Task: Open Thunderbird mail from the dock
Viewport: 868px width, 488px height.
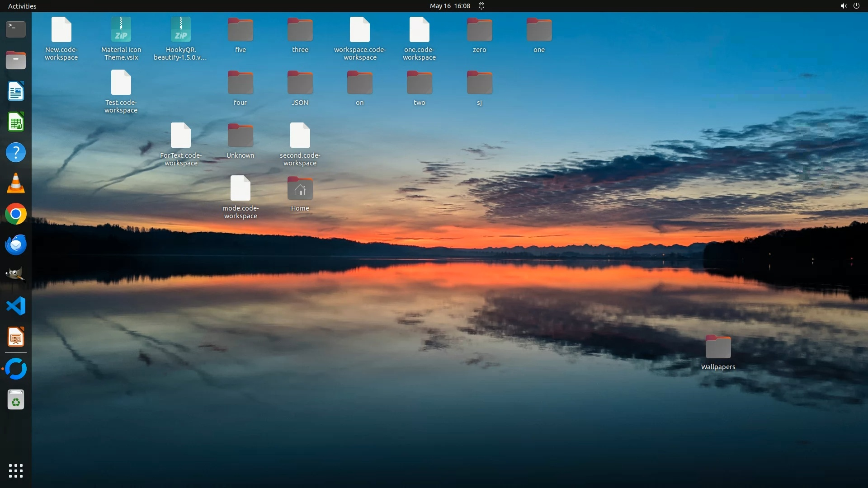Action: pos(16,245)
